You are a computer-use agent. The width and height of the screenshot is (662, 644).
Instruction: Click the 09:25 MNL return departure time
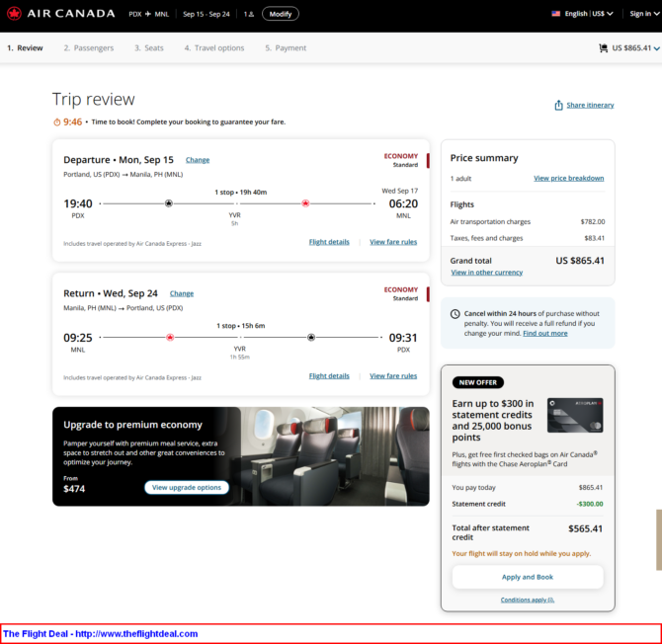(x=78, y=338)
